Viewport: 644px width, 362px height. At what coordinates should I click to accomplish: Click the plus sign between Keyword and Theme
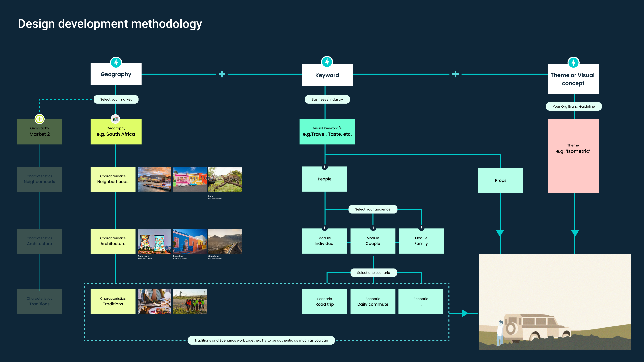(x=455, y=74)
